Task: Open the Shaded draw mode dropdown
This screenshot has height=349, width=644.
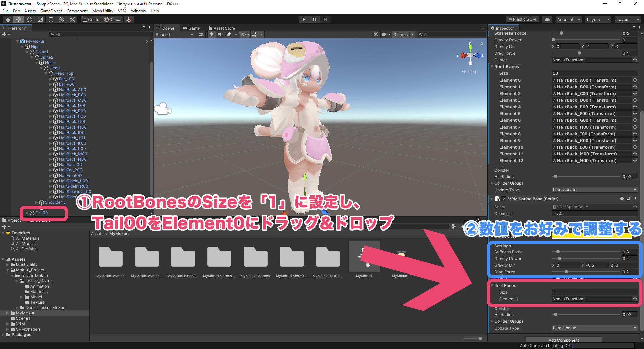Action: 174,34
